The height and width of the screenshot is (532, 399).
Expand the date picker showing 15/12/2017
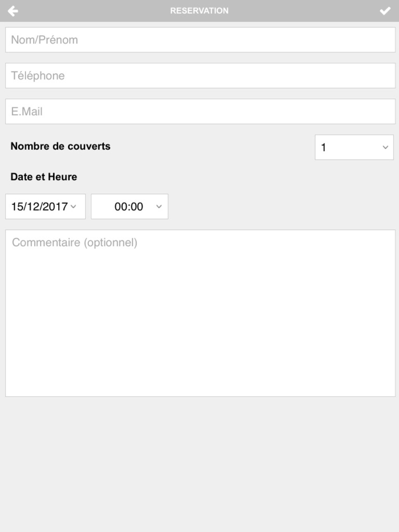tap(45, 207)
